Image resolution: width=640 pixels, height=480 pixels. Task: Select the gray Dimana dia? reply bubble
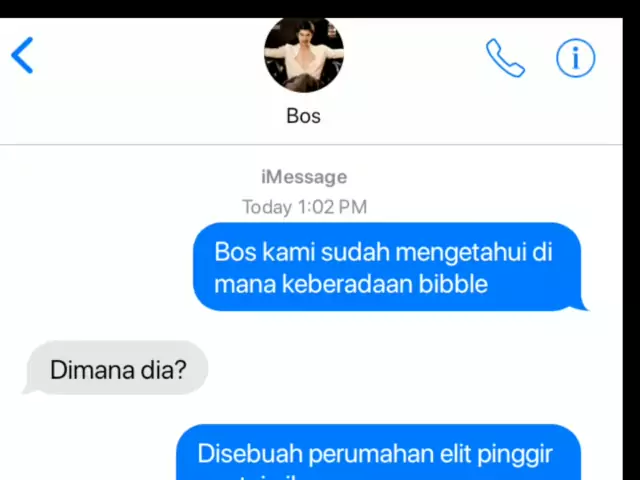(116, 368)
